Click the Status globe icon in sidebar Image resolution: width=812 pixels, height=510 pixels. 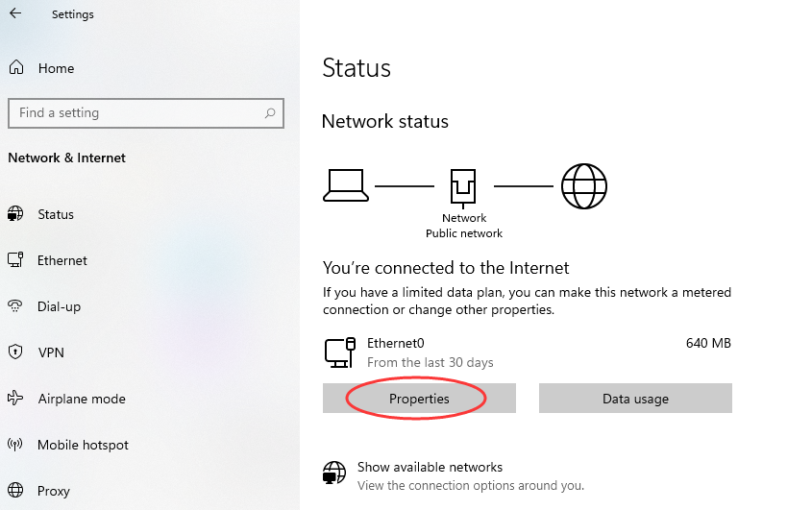pos(15,214)
